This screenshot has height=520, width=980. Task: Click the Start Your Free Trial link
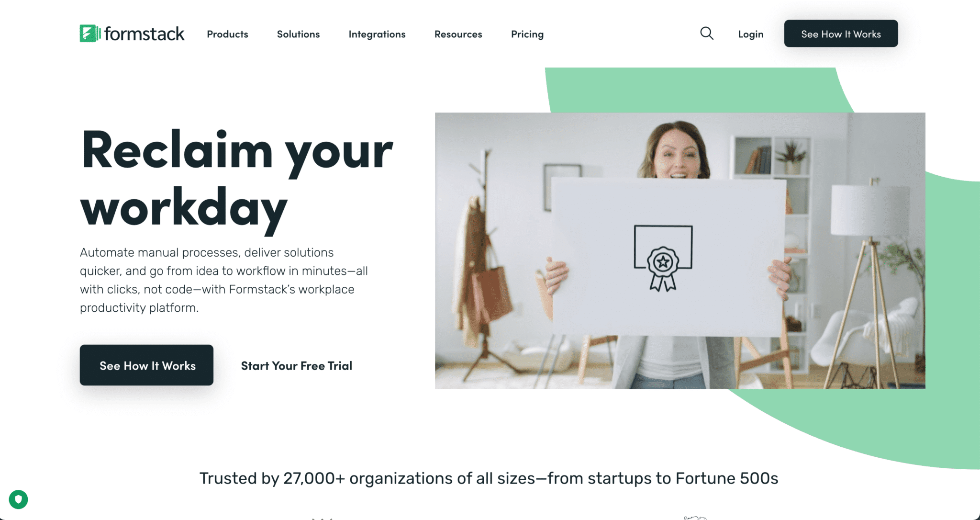pos(297,365)
